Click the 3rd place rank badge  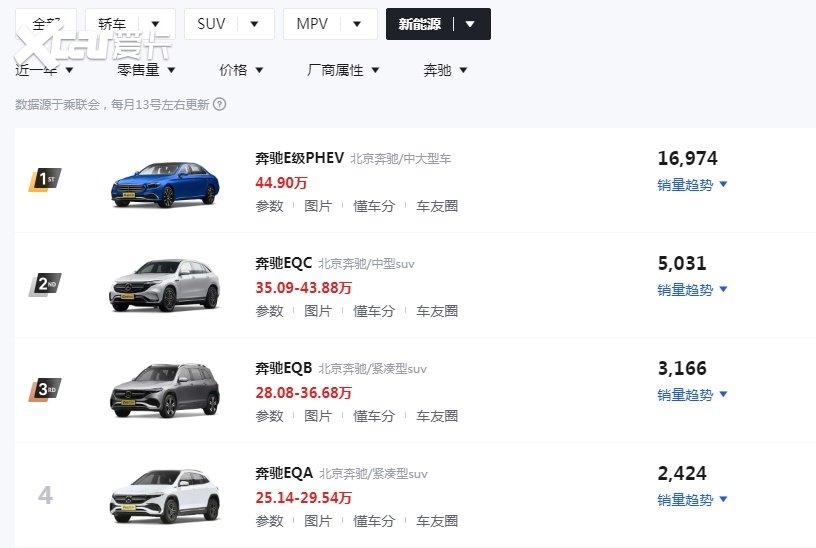coord(45,389)
